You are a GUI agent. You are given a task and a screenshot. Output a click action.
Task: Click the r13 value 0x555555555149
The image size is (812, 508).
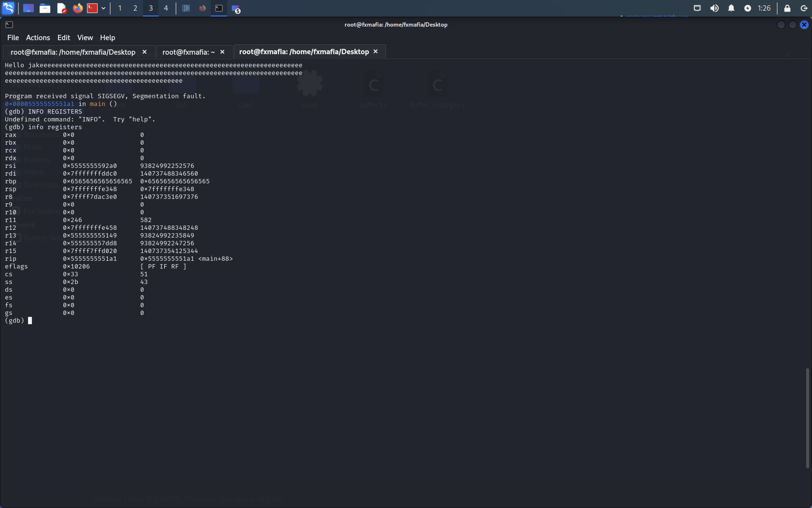coord(90,236)
